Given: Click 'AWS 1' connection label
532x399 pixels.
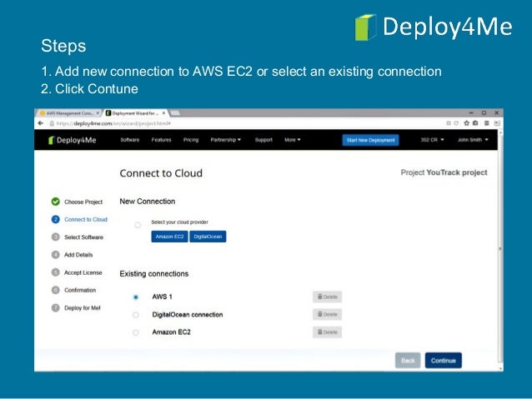Looking at the screenshot, I should point(162,297).
